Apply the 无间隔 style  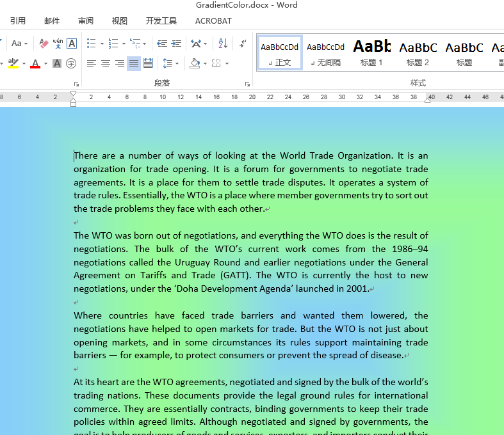pyautogui.click(x=325, y=53)
